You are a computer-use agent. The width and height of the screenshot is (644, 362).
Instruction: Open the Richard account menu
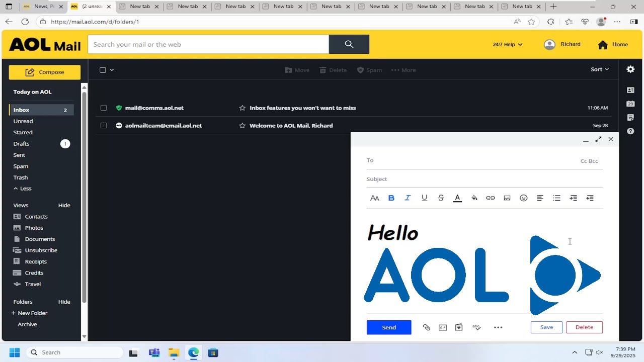pyautogui.click(x=562, y=44)
